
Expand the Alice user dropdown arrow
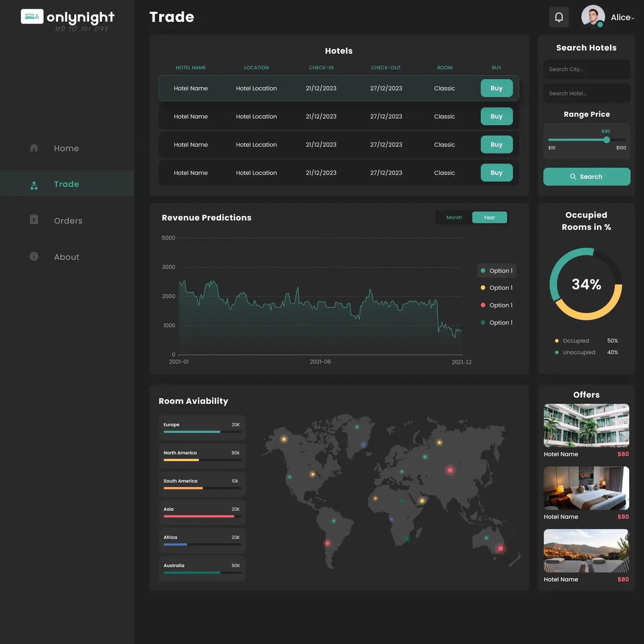(633, 18)
